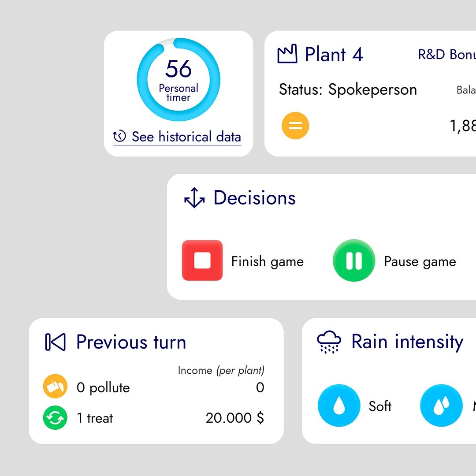This screenshot has width=476, height=476.
Task: Click the Pause game label
Action: point(420,261)
